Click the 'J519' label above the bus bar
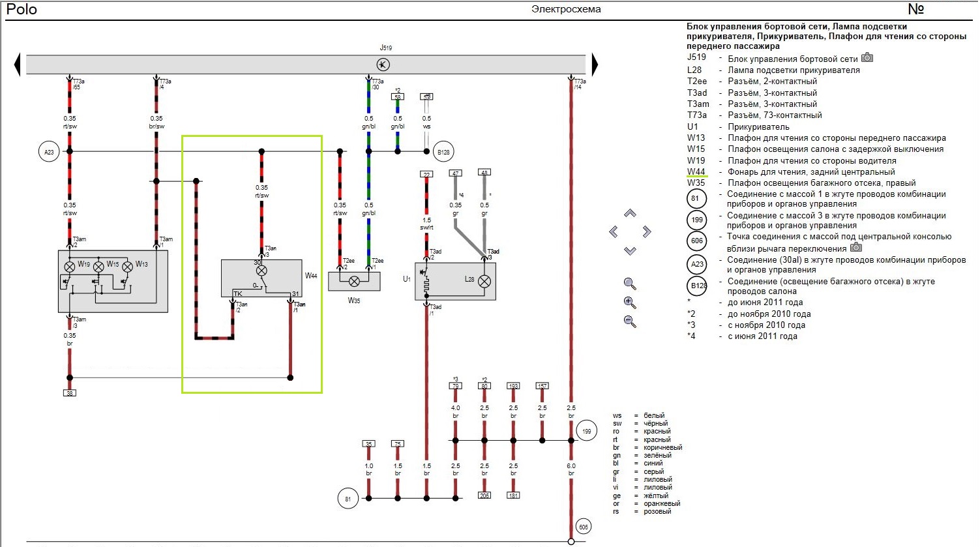 [386, 48]
